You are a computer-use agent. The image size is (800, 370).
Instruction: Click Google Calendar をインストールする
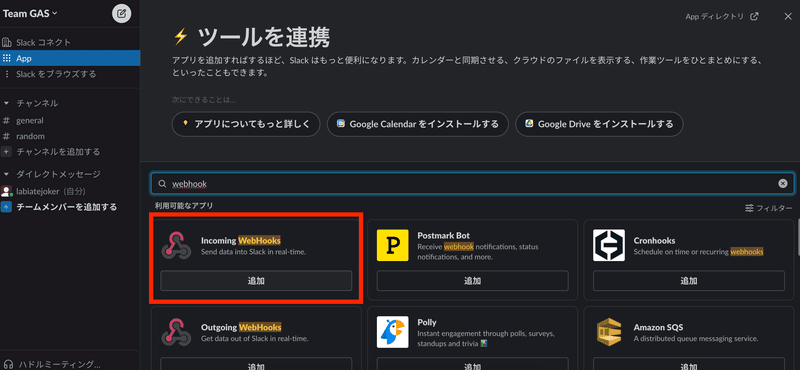417,124
